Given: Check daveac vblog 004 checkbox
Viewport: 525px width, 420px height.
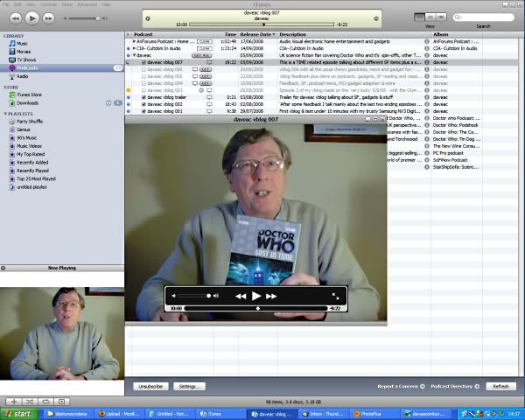Looking at the screenshot, I should (143, 83).
